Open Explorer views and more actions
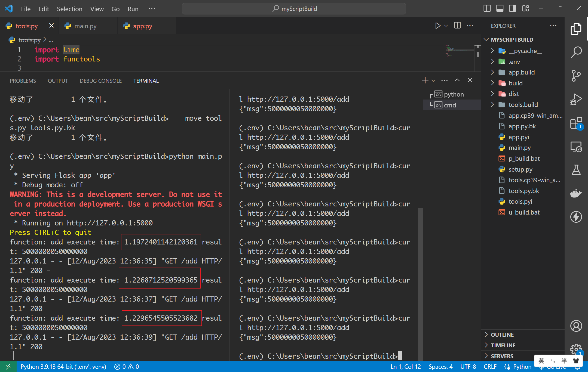Image resolution: width=588 pixels, height=372 pixels. coord(553,26)
